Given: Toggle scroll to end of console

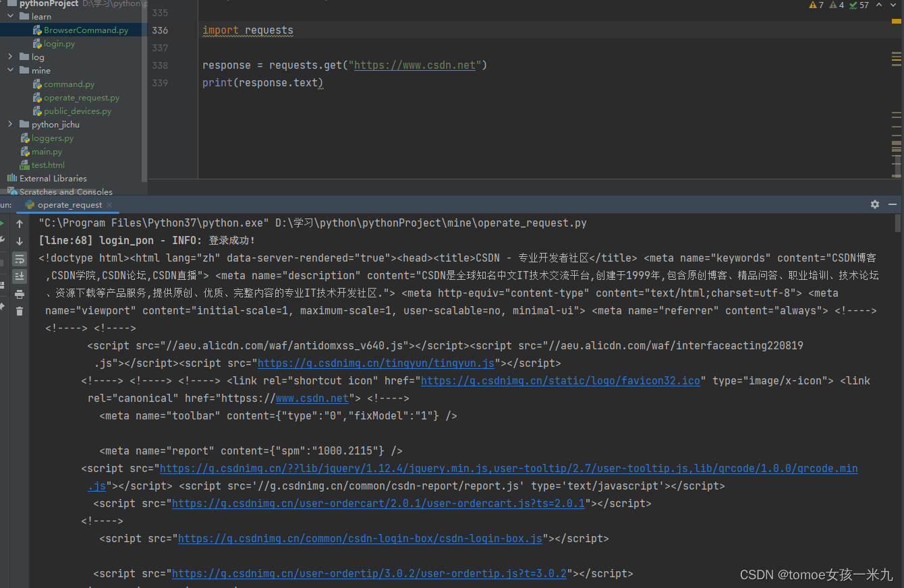Looking at the screenshot, I should point(20,276).
